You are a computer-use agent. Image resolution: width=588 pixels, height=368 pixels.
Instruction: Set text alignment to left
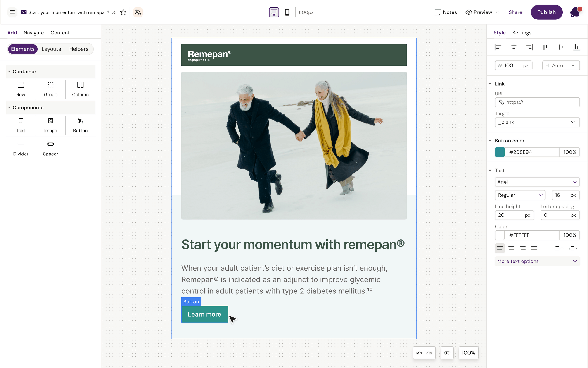pos(500,248)
